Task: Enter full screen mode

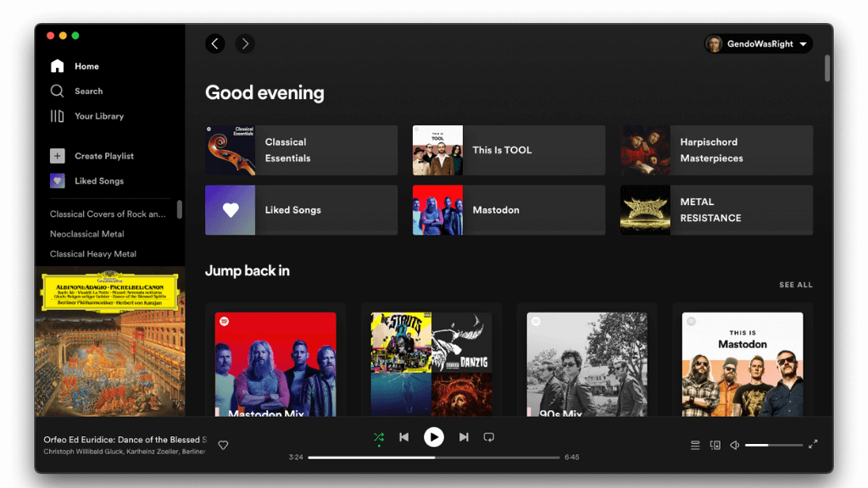Action: 813,444
